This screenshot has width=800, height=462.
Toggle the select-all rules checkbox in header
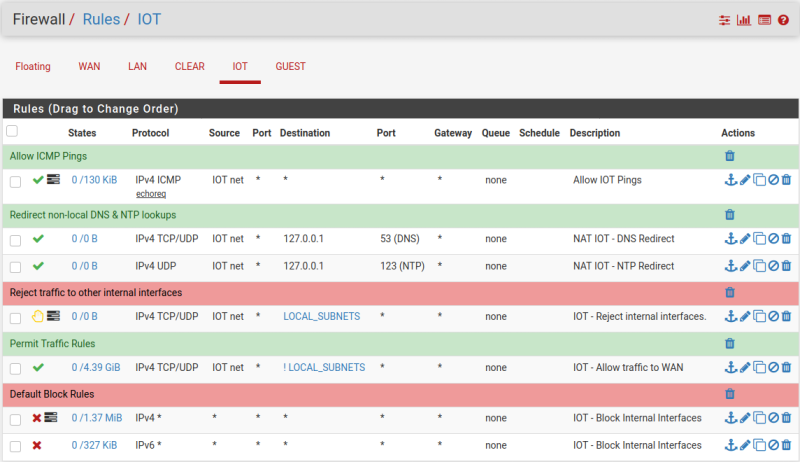pos(12,131)
